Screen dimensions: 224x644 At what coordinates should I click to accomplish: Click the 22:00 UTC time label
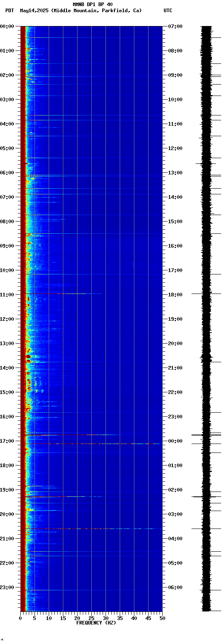[175, 392]
